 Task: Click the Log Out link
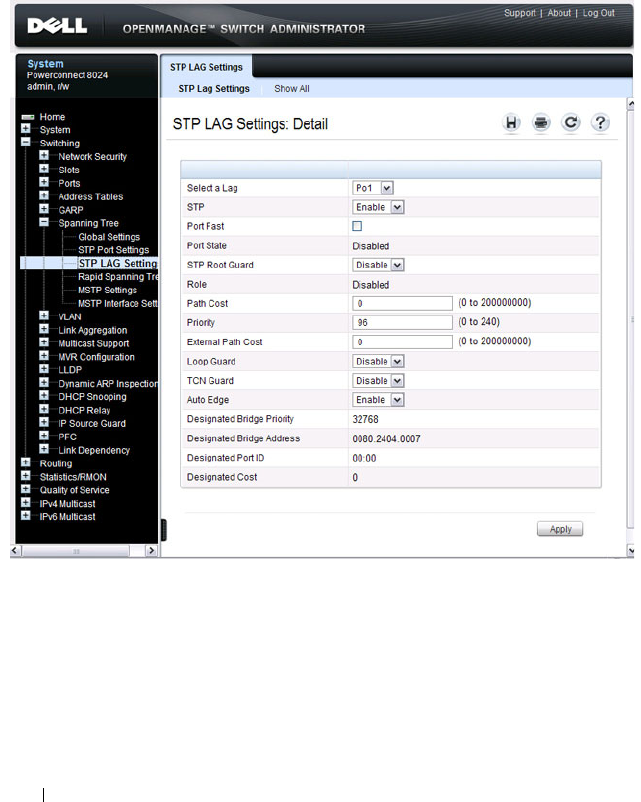pyautogui.click(x=599, y=13)
